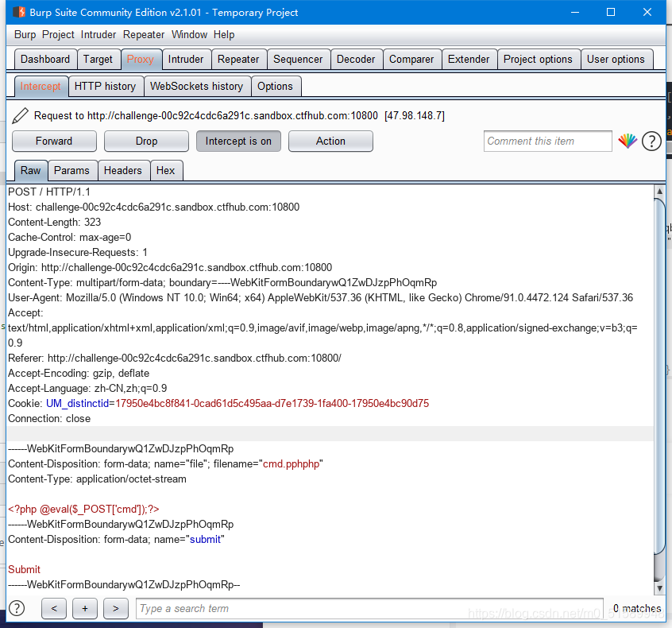Open the rainbow highlight color picker
This screenshot has width=672, height=628.
[628, 141]
